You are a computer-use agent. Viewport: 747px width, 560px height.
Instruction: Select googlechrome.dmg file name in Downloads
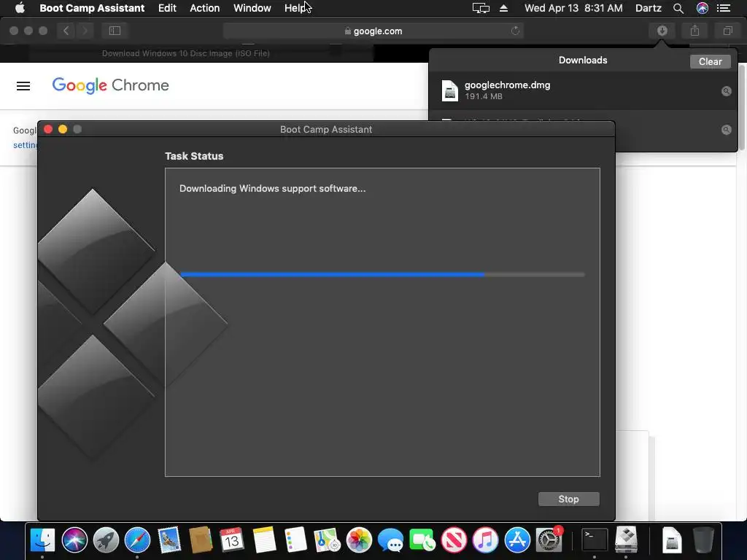(508, 85)
